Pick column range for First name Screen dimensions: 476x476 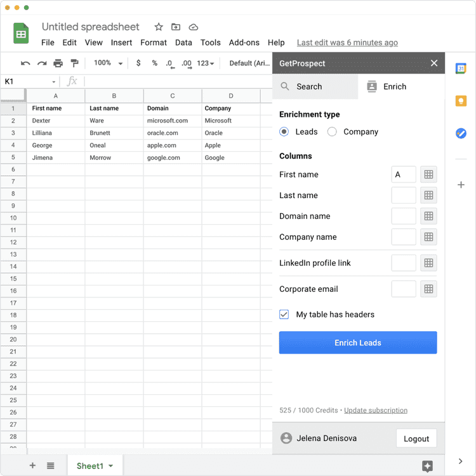[x=428, y=175]
